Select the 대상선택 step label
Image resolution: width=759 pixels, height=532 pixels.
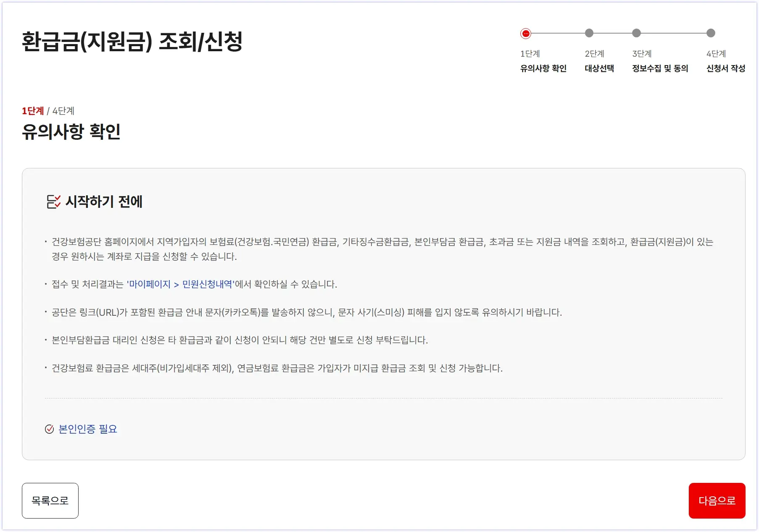coord(600,68)
